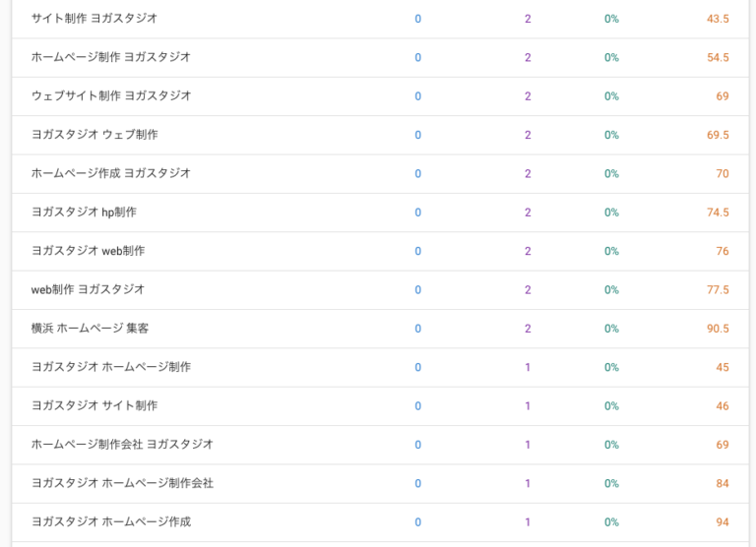Screen dimensions: 756x547
Task: Select the ホームページ制作 ヨガスタジオ query row
Action: point(111,57)
